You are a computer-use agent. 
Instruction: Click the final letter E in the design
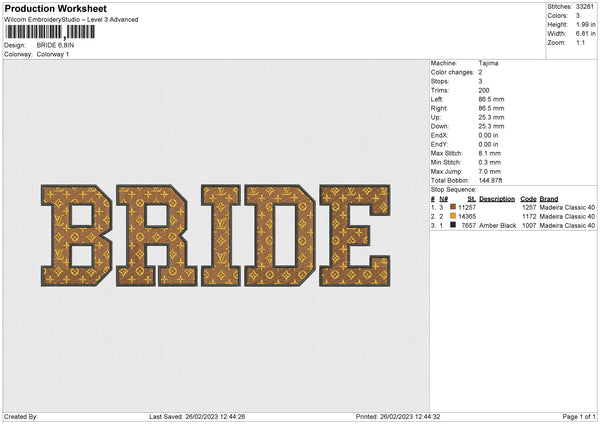point(355,235)
